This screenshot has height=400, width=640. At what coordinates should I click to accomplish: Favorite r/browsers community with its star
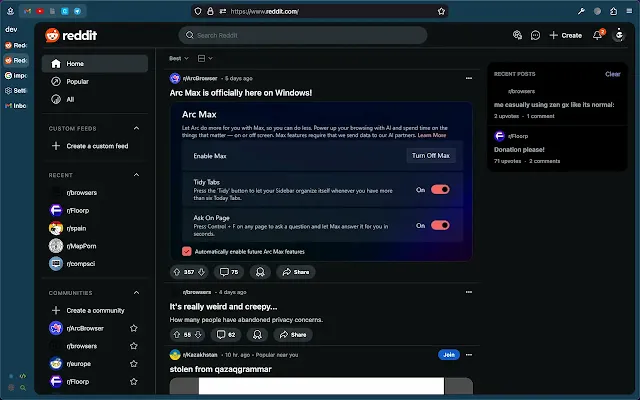pos(133,346)
